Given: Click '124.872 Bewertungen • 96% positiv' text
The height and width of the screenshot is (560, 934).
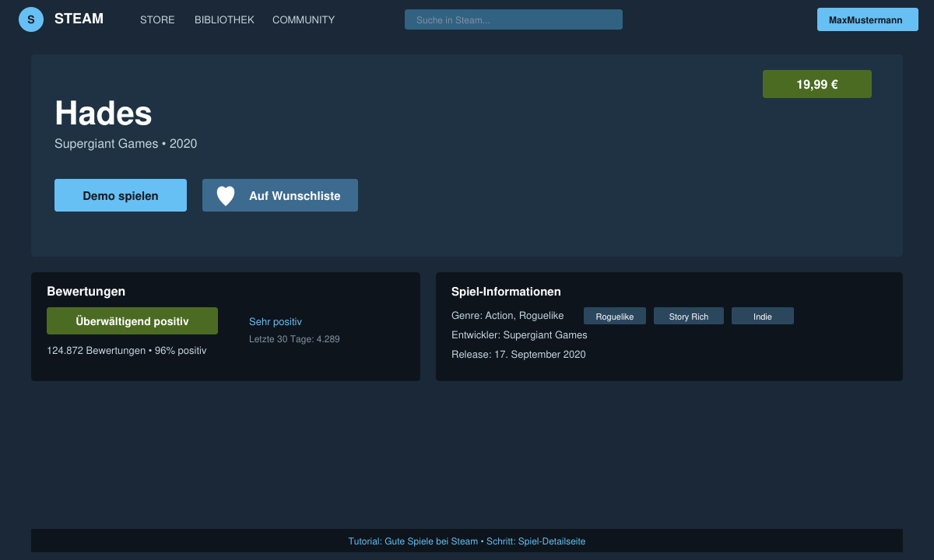Looking at the screenshot, I should 127,351.
